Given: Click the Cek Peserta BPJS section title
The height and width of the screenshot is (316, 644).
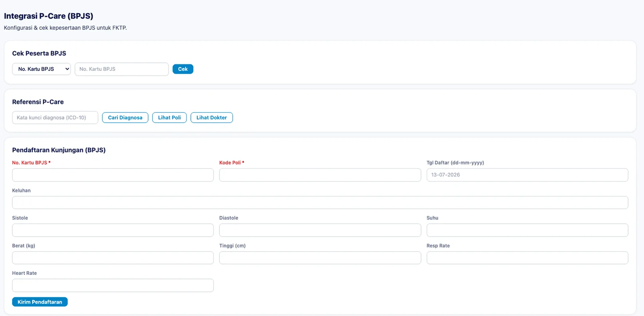Looking at the screenshot, I should 39,54.
